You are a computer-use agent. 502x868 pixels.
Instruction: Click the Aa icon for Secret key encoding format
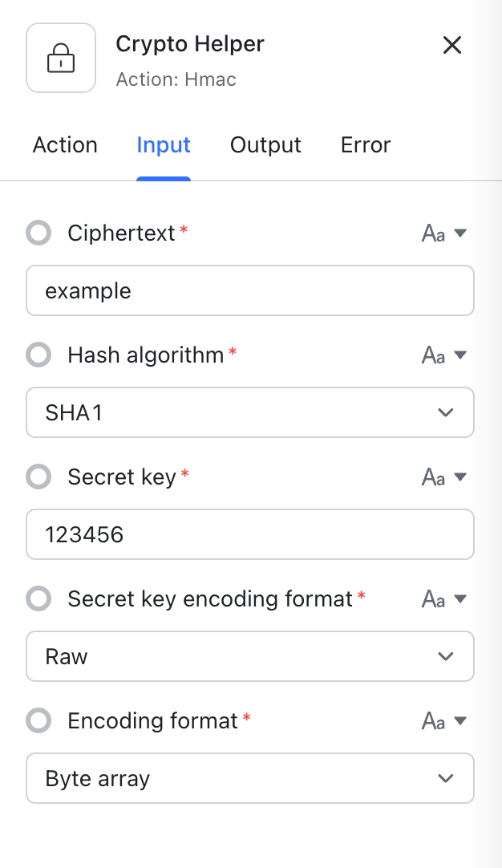coord(434,598)
